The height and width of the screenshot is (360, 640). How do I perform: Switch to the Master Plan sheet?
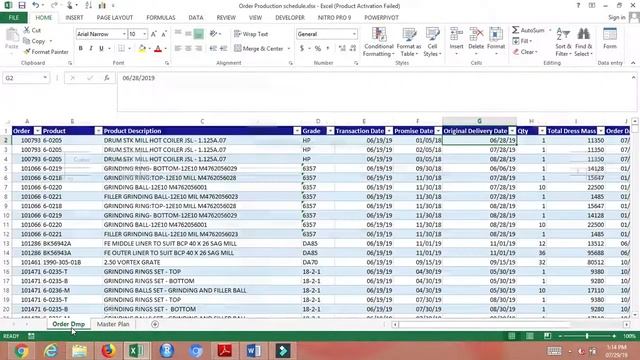[113, 324]
